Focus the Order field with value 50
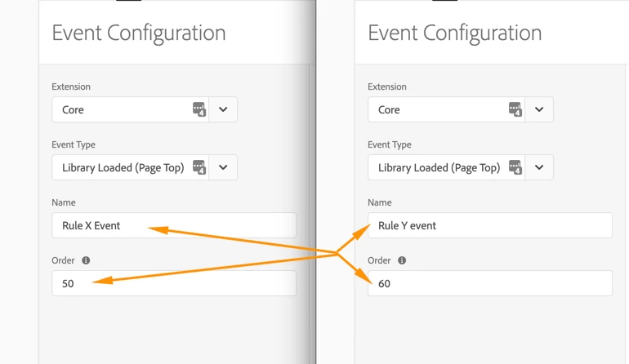 pyautogui.click(x=174, y=283)
